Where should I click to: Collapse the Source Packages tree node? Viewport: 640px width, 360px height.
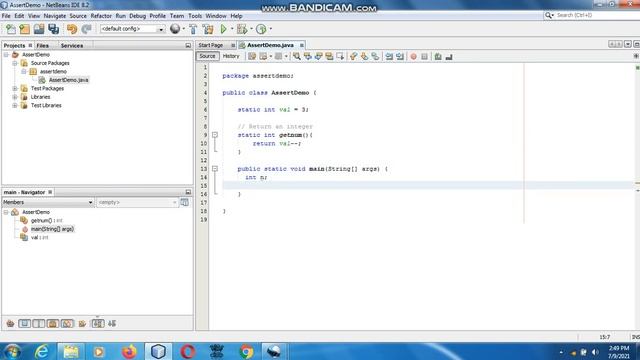tap(15, 63)
